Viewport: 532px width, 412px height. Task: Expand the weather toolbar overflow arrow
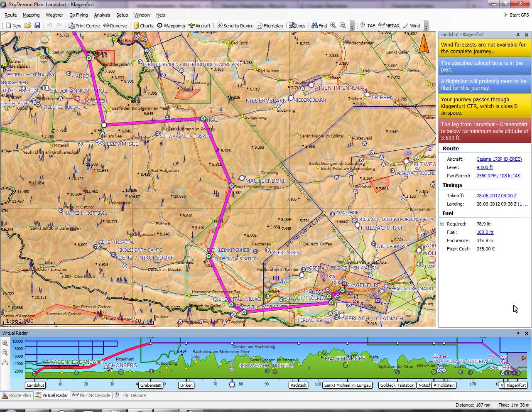click(x=426, y=26)
